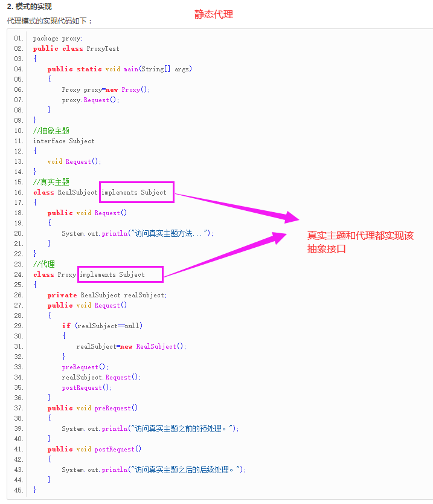Click line number 16.
Screen dimensions: 433x504
pos(19,192)
